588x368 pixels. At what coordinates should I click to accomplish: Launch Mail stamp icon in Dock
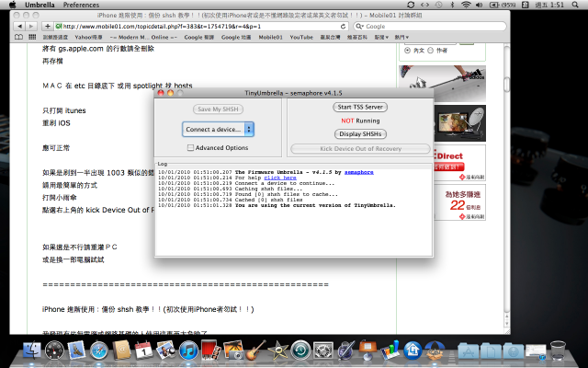76,350
